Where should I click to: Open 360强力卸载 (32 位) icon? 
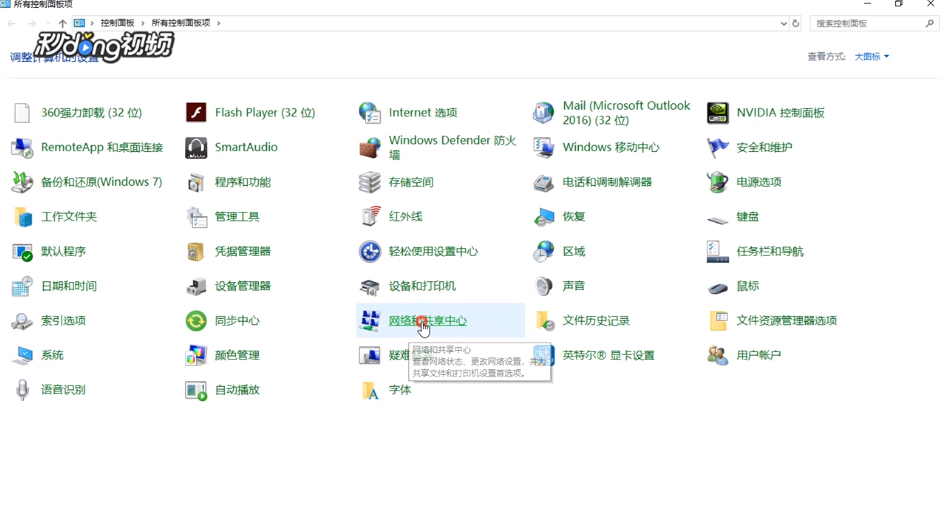pyautogui.click(x=22, y=113)
